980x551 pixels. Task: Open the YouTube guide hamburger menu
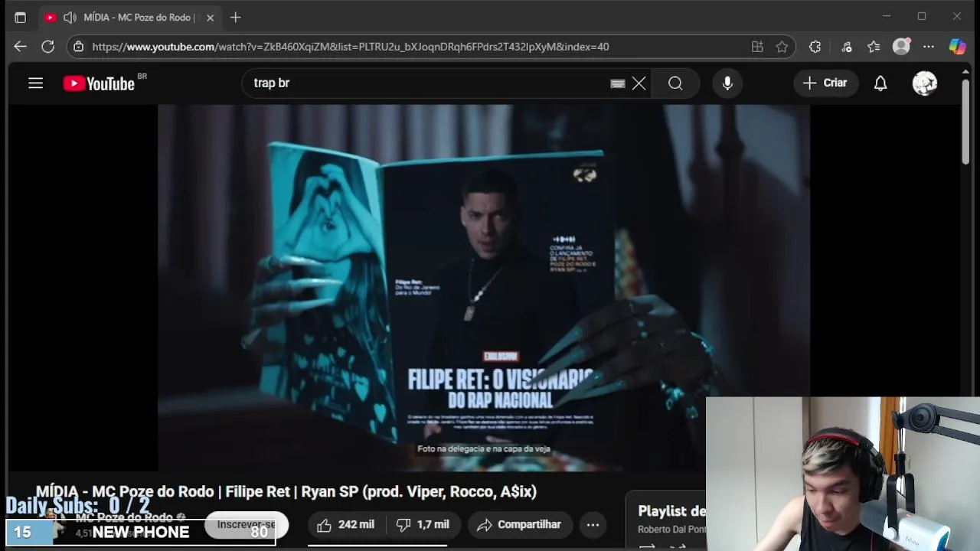pos(35,83)
